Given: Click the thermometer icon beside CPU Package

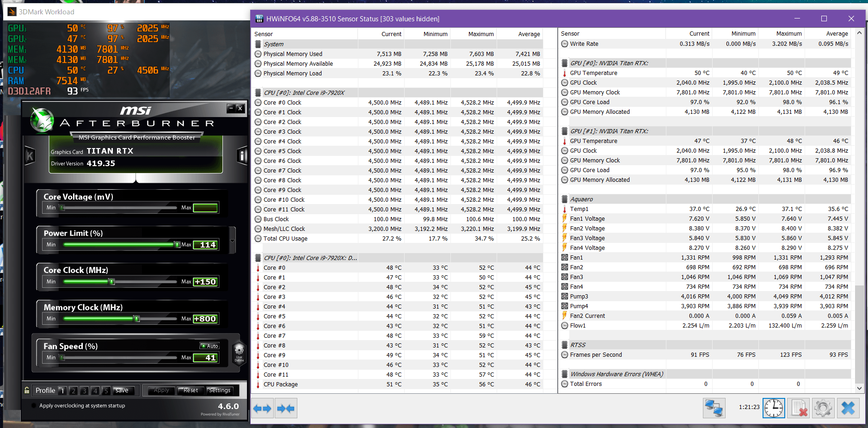Looking at the screenshot, I should tap(258, 385).
